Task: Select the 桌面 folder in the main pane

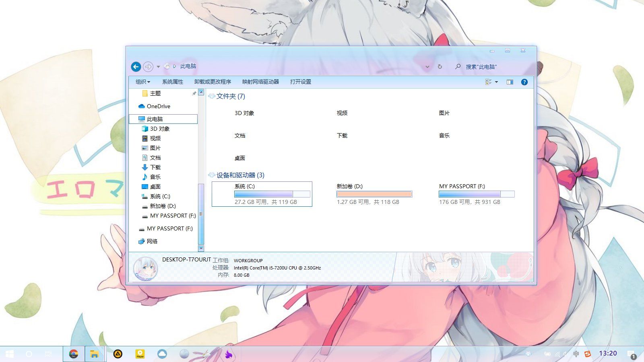Action: [240, 158]
